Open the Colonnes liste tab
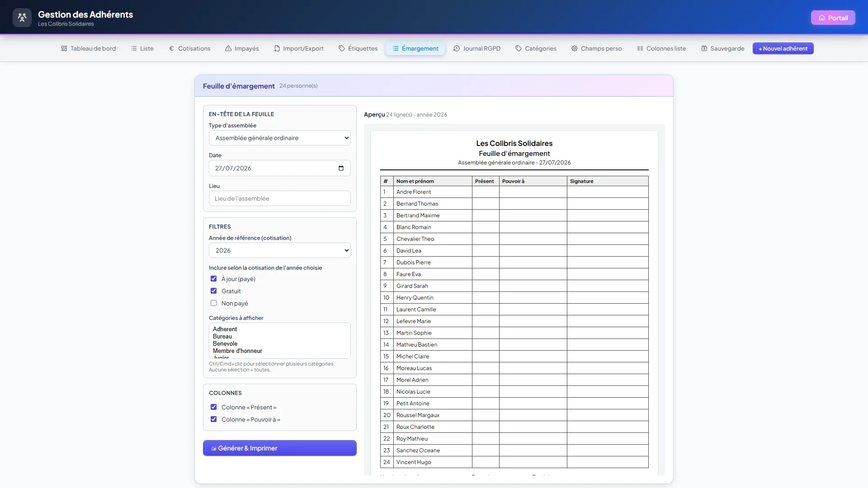Viewport: 868px width, 488px height. pyautogui.click(x=661, y=48)
